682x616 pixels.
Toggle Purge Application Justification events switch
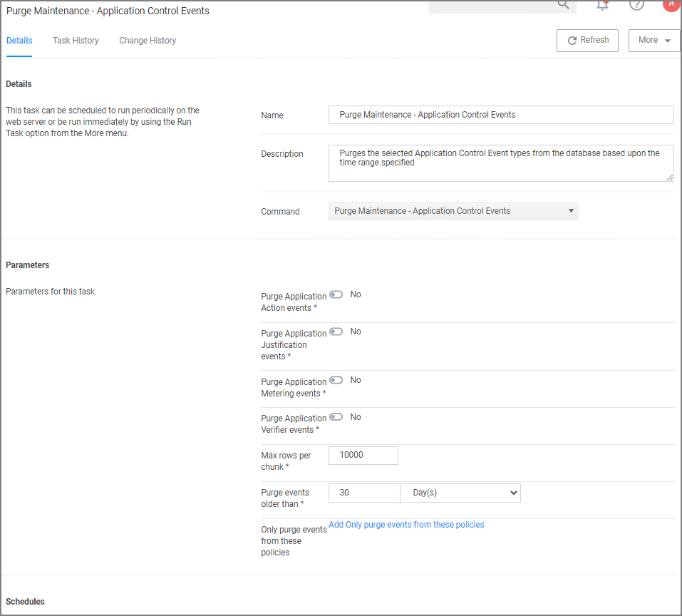tap(336, 332)
